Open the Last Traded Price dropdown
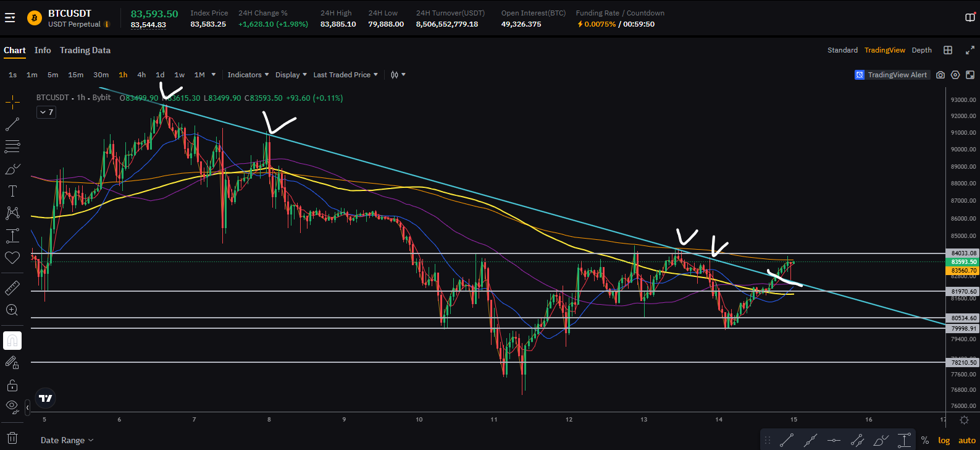 pos(345,75)
